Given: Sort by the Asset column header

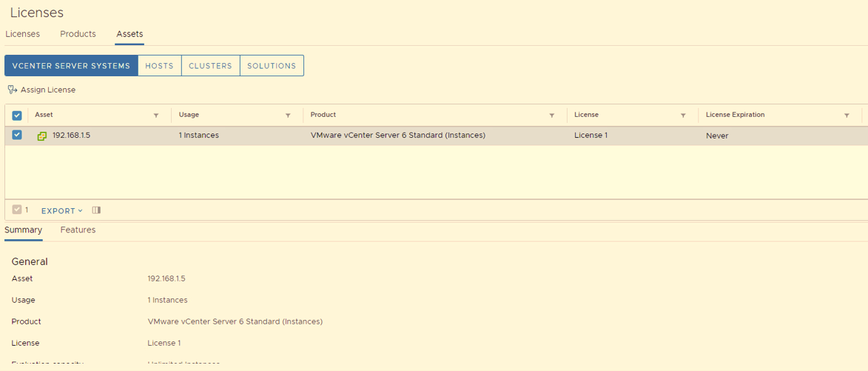Looking at the screenshot, I should (x=44, y=115).
